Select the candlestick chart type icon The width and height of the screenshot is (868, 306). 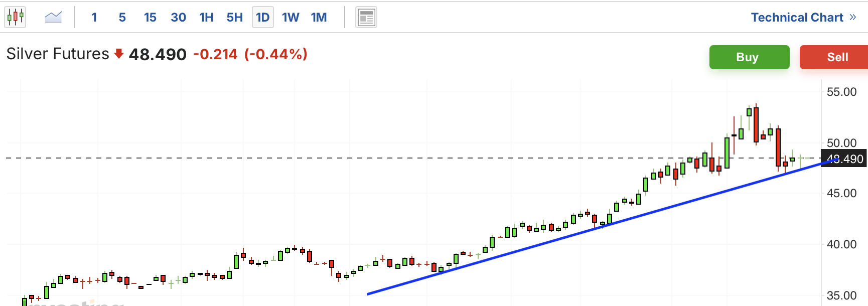[15, 17]
